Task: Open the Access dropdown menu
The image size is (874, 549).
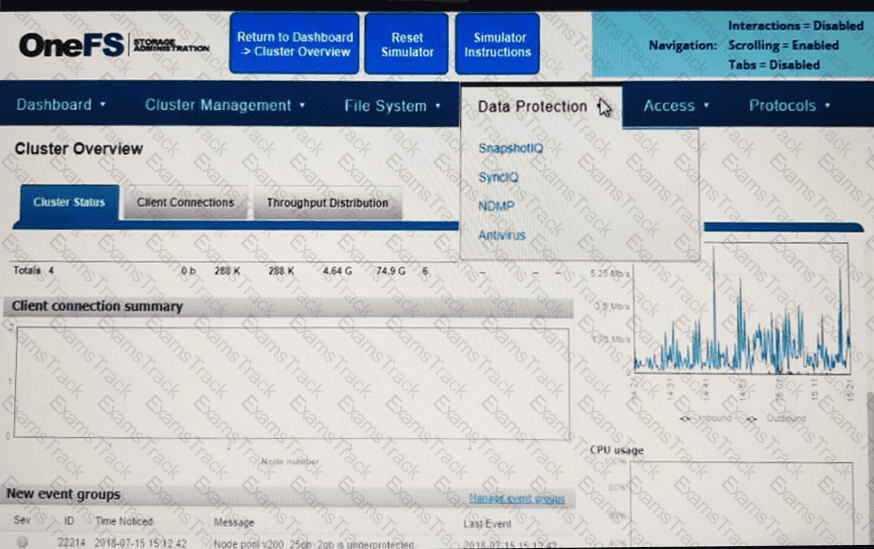Action: (676, 105)
